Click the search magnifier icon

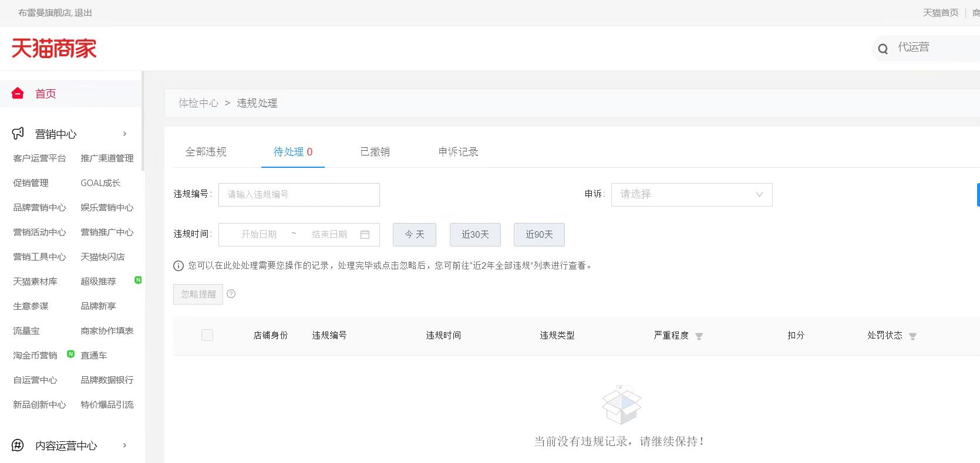pyautogui.click(x=883, y=49)
